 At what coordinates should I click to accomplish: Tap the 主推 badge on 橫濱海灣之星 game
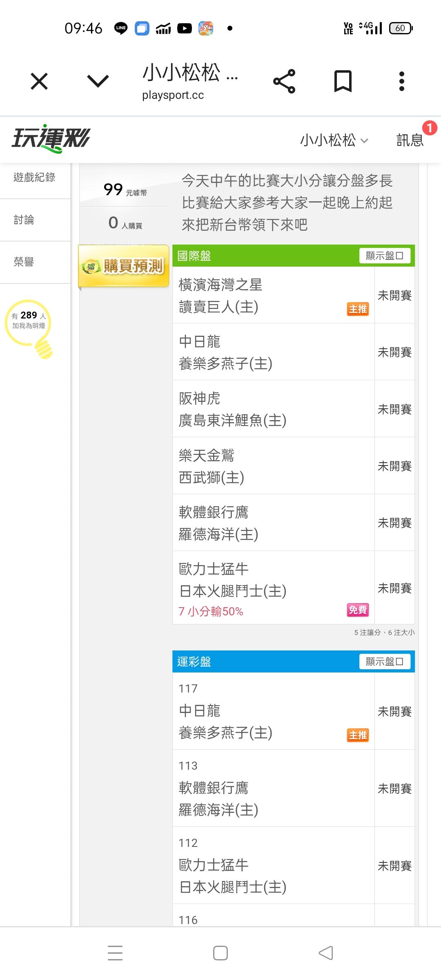[358, 309]
